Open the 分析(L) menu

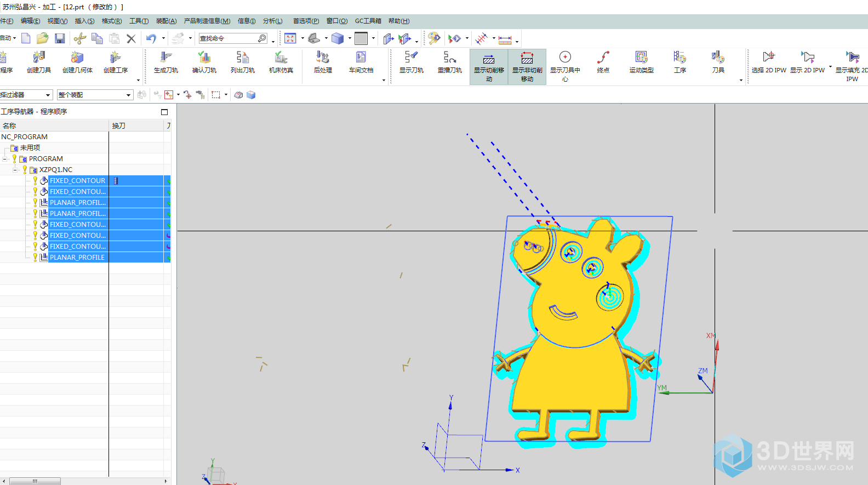273,21
